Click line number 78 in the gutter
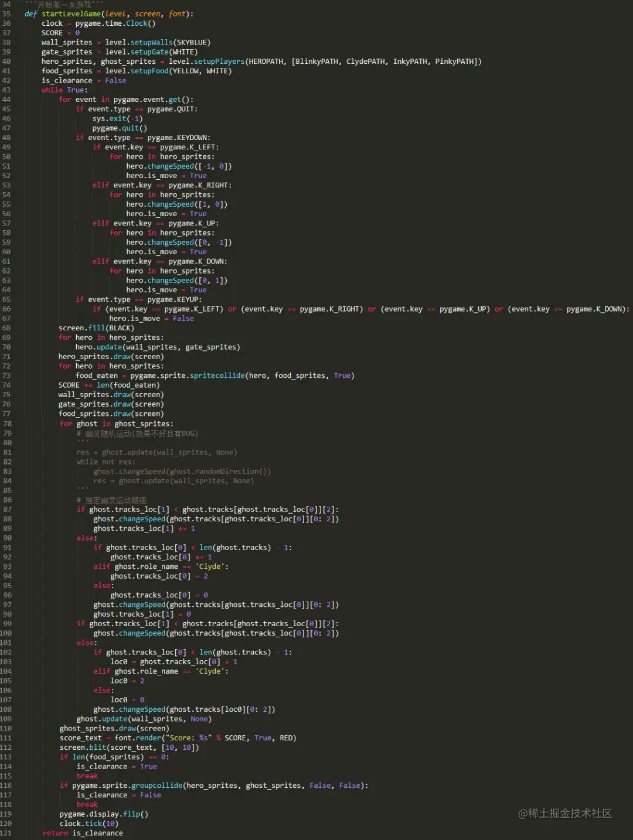 [7, 424]
